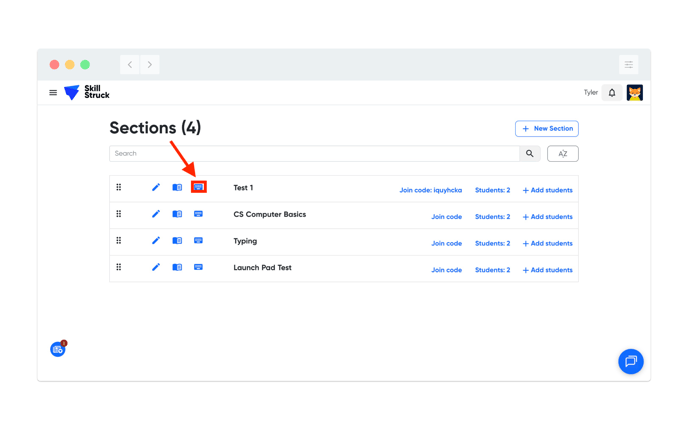The width and height of the screenshot is (688, 430).
Task: Click the search magnifier button
Action: click(x=530, y=154)
